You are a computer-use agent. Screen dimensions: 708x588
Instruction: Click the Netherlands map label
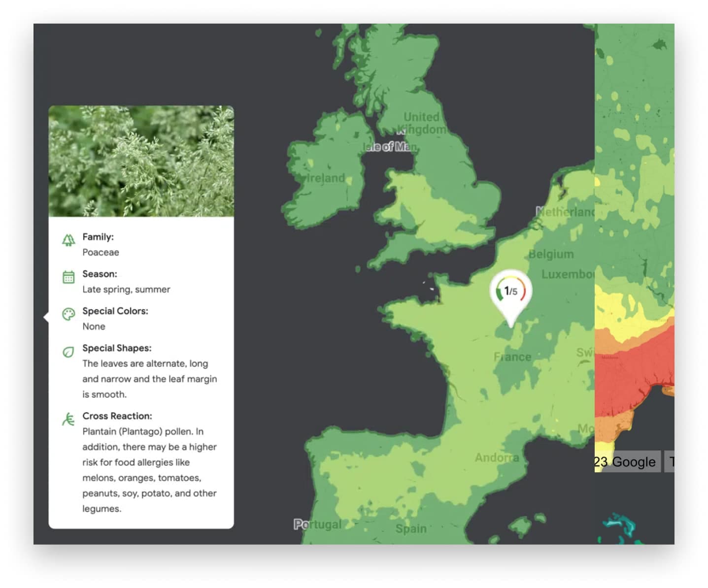pyautogui.click(x=565, y=212)
